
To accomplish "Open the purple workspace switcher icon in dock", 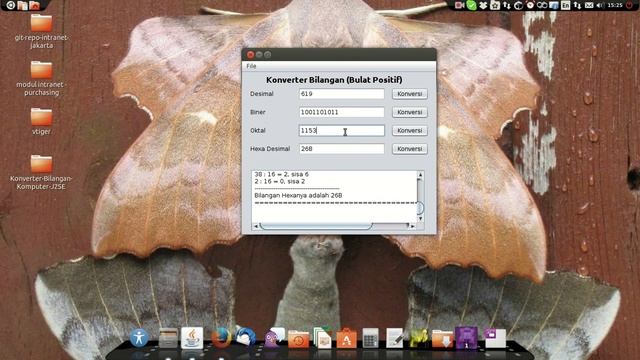I will (x=467, y=338).
